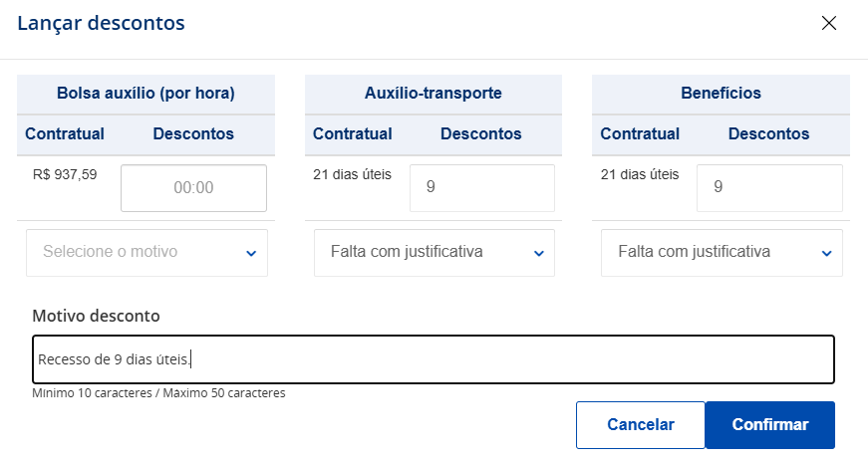Confirm the discounts with Confirmar
This screenshot has width=868, height=462.
tap(769, 424)
